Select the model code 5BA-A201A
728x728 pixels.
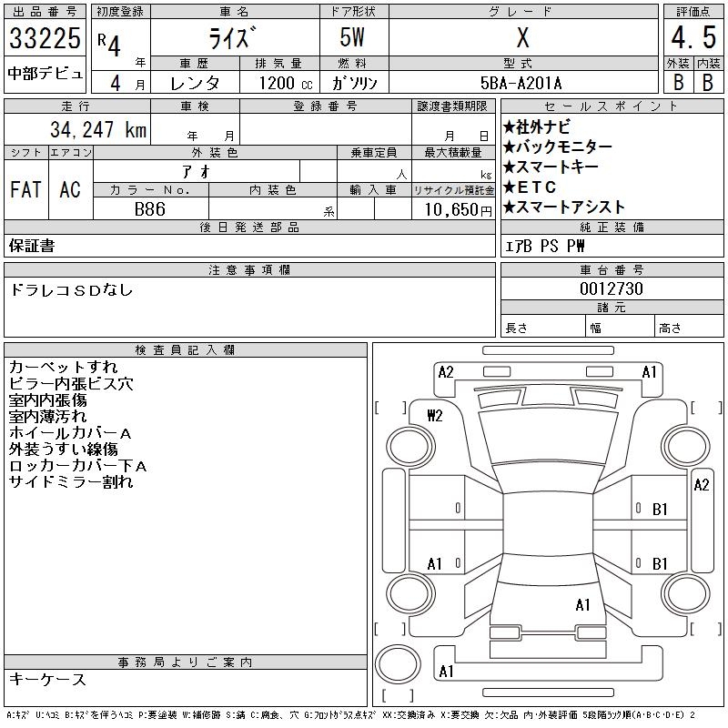[521, 83]
